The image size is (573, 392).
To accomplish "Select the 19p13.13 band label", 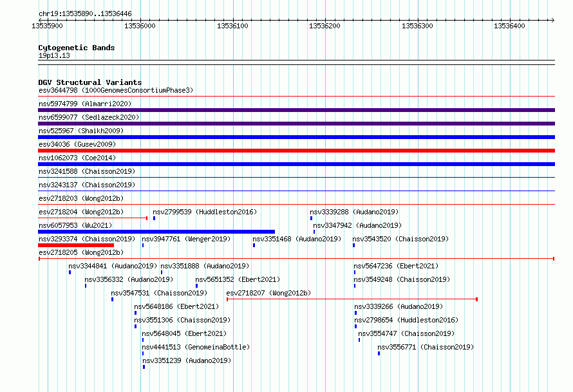I will (x=54, y=55).
